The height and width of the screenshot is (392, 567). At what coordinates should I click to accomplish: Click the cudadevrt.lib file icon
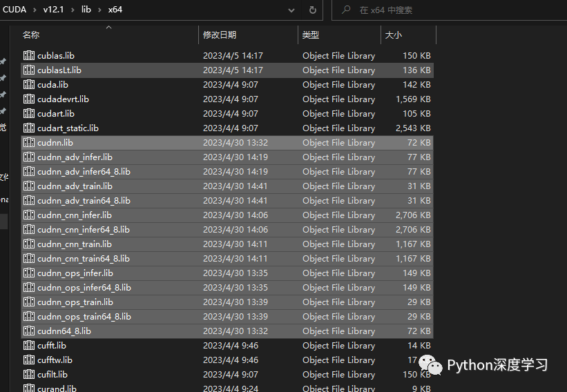(x=29, y=99)
